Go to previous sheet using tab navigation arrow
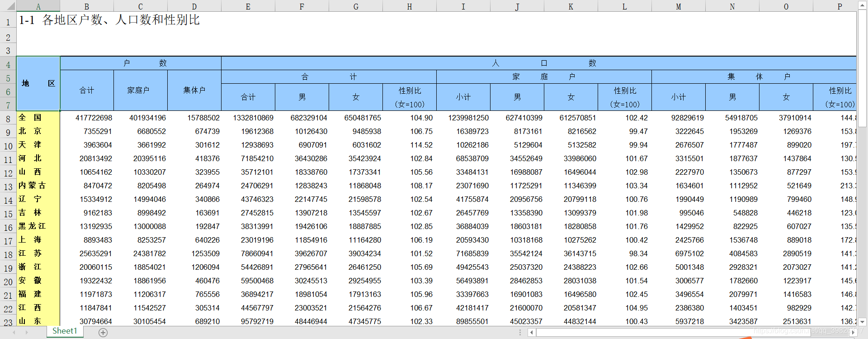Screen dimensions: 868x339 click(14, 333)
